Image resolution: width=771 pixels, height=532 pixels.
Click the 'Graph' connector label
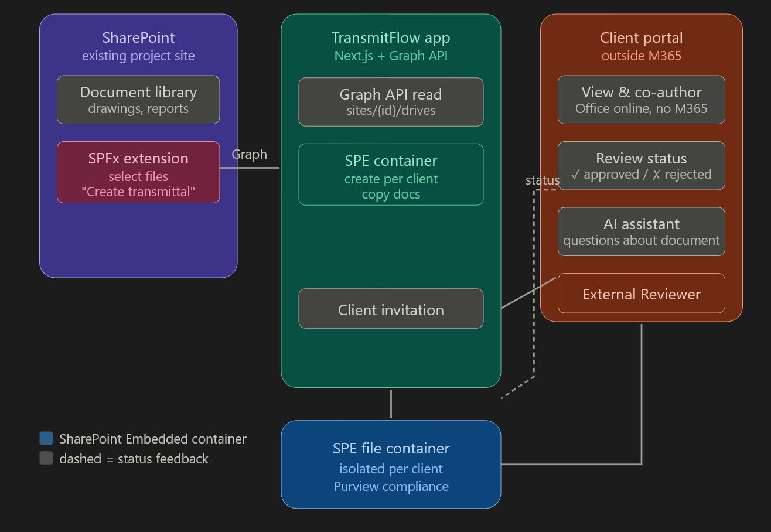point(249,154)
